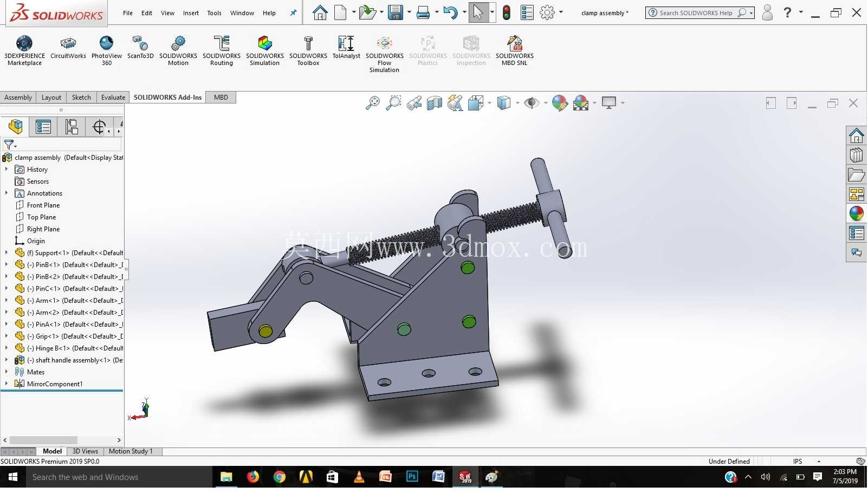The image size is (868, 493).
Task: Open the Insert menu
Action: coord(191,13)
